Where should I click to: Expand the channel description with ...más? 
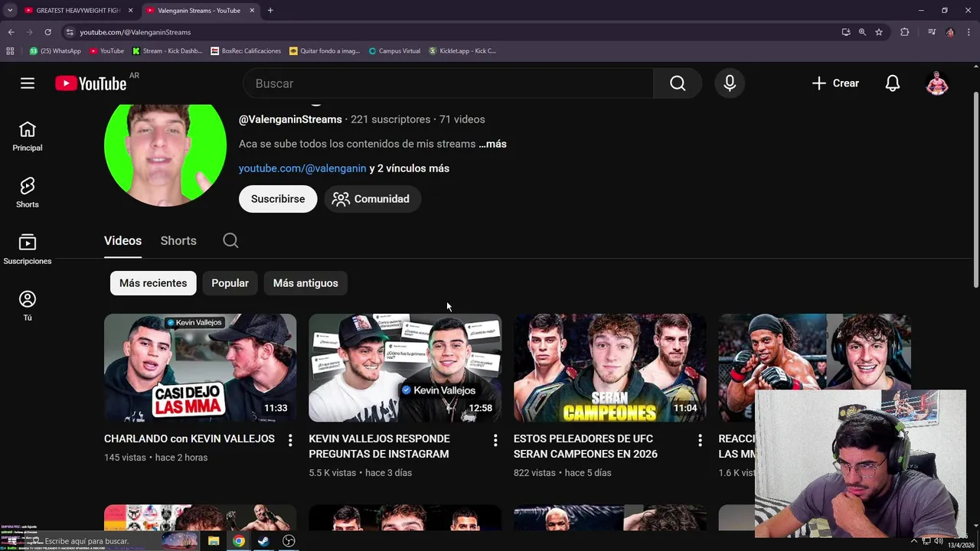(x=492, y=144)
